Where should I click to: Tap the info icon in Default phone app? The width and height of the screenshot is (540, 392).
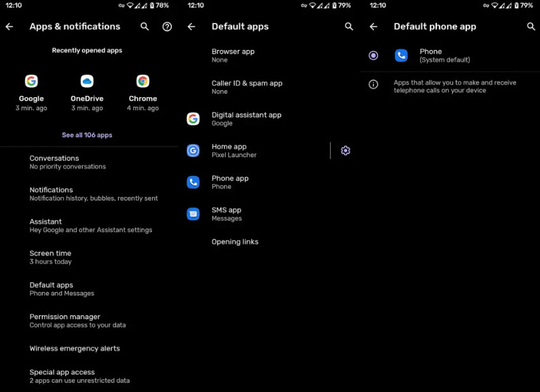373,84
